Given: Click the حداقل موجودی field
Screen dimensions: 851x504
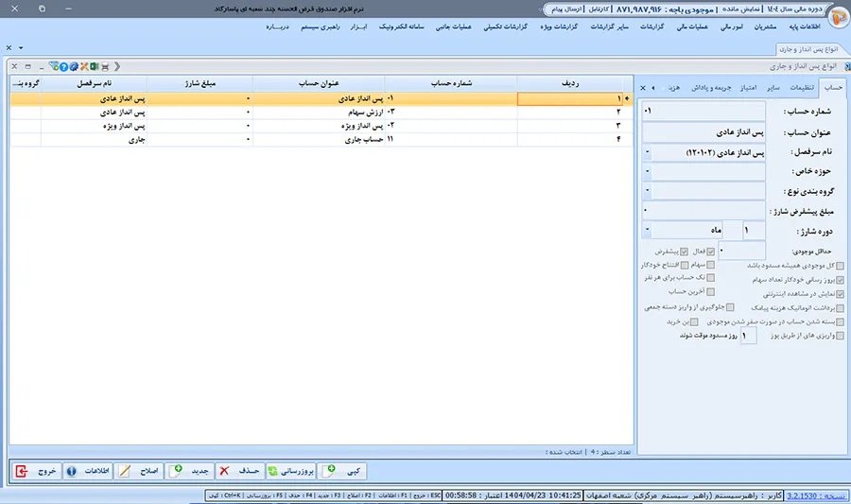Looking at the screenshot, I should [741, 251].
